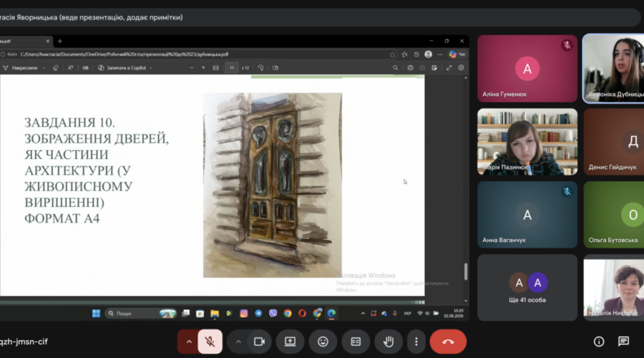Click the УКР language indicator

click(407, 314)
